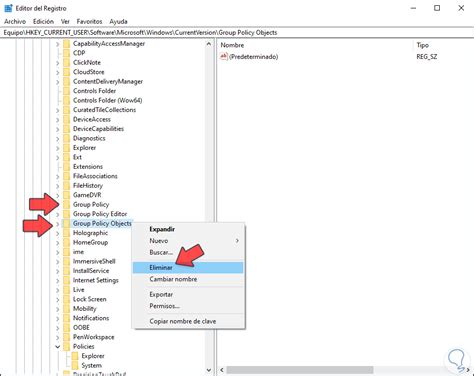
Task: Select the Group Policy Editor key
Action: pyautogui.click(x=100, y=214)
